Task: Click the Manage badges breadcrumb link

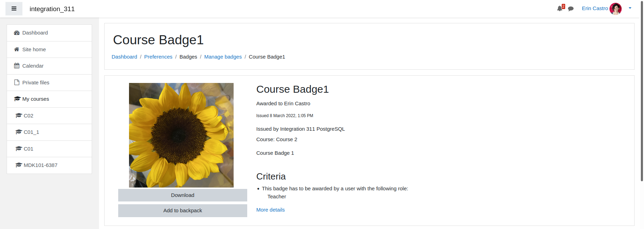Action: [x=223, y=57]
